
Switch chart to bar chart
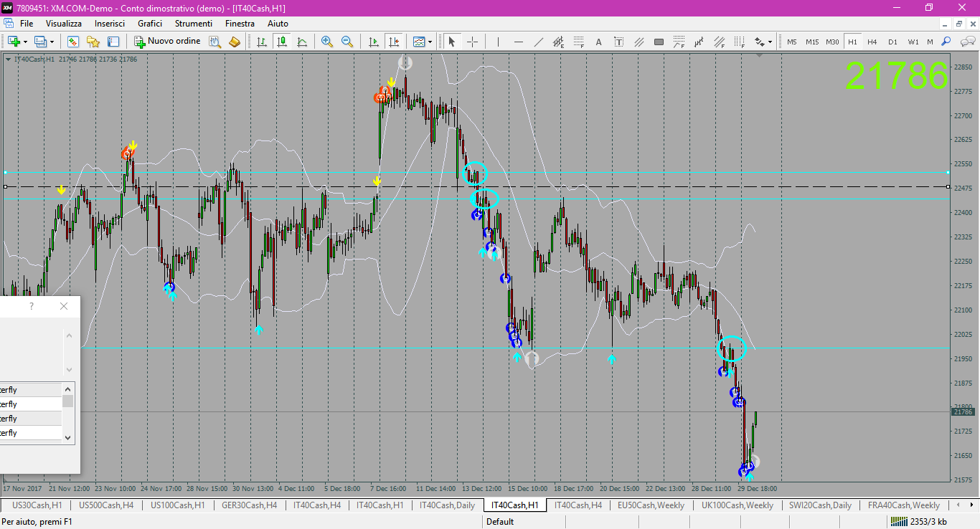click(x=262, y=42)
